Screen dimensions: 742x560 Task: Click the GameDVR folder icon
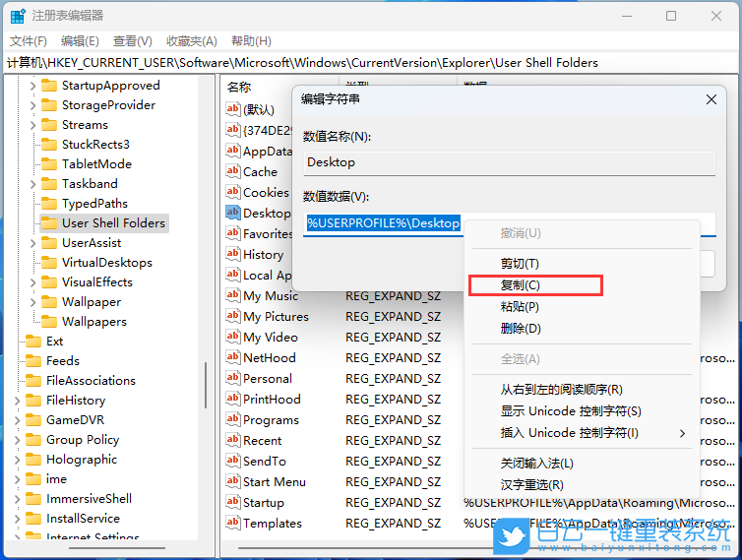click(x=32, y=420)
